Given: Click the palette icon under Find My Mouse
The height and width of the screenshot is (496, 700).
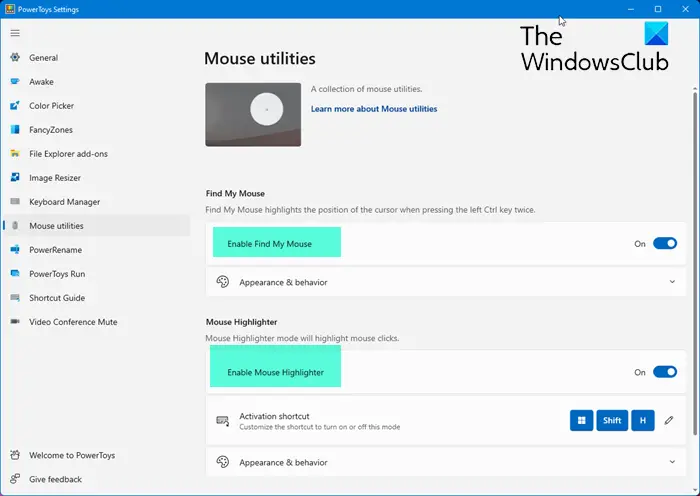Looking at the screenshot, I should 222,282.
